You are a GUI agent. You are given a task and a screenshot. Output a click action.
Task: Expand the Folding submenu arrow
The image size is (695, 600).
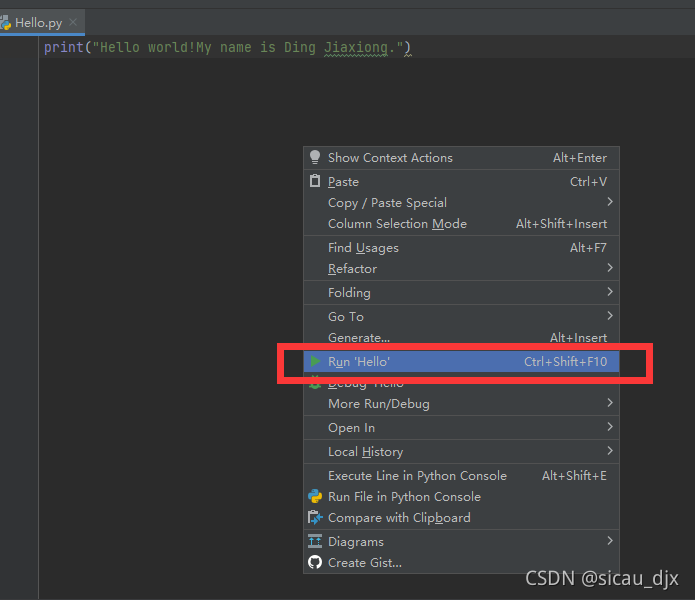[610, 292]
